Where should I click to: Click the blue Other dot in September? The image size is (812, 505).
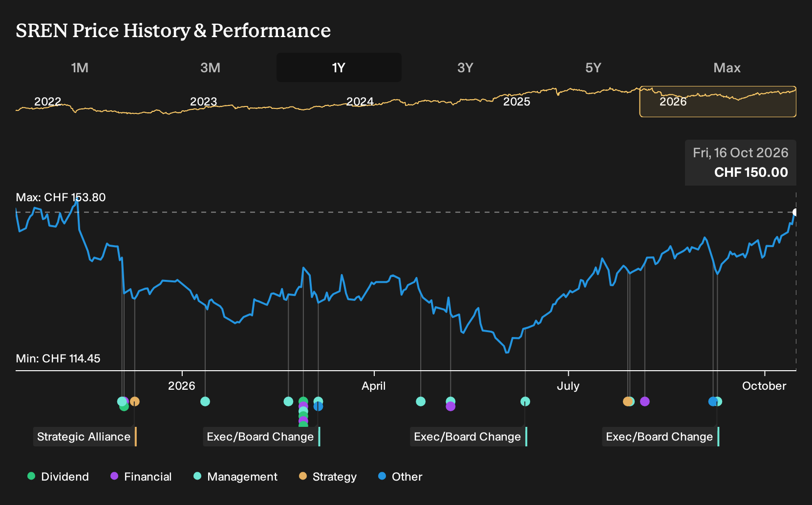713,401
